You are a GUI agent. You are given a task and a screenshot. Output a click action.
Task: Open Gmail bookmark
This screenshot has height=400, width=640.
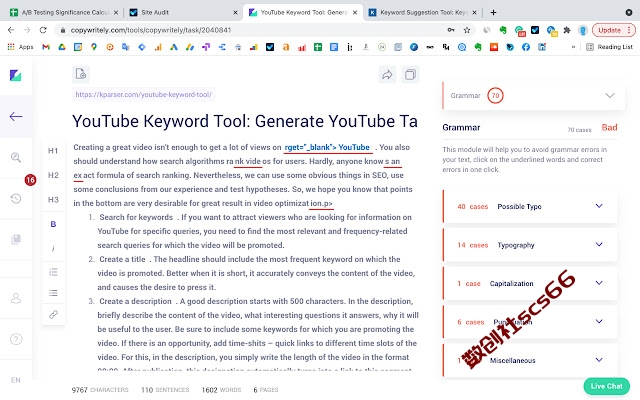click(x=46, y=47)
